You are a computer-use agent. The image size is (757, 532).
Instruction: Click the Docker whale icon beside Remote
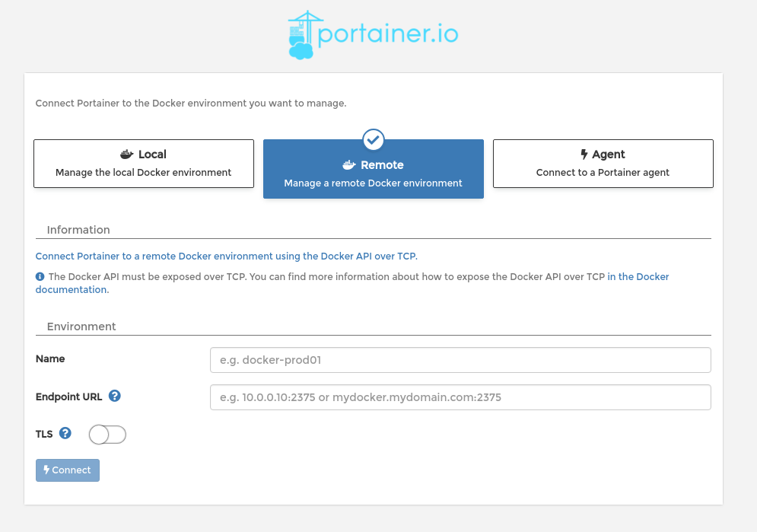click(349, 165)
